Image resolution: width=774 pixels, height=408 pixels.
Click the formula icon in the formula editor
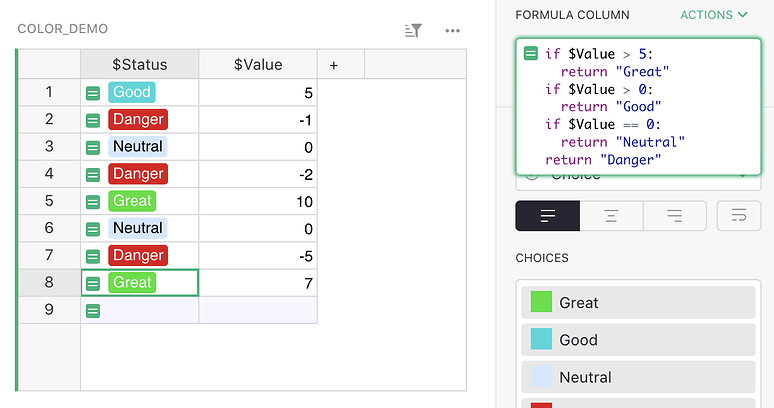click(531, 54)
